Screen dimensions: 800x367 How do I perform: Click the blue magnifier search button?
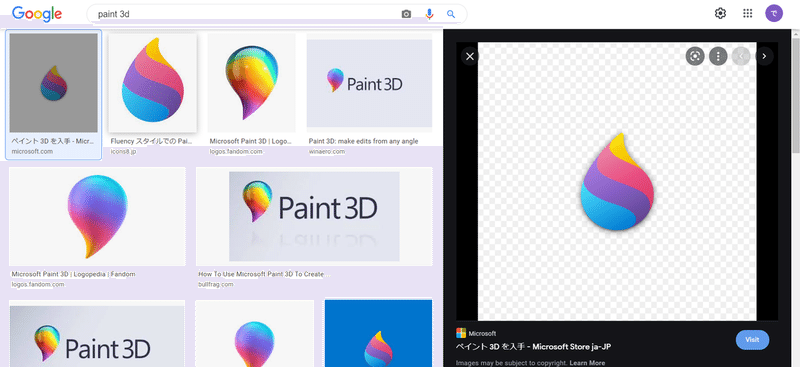click(x=451, y=14)
